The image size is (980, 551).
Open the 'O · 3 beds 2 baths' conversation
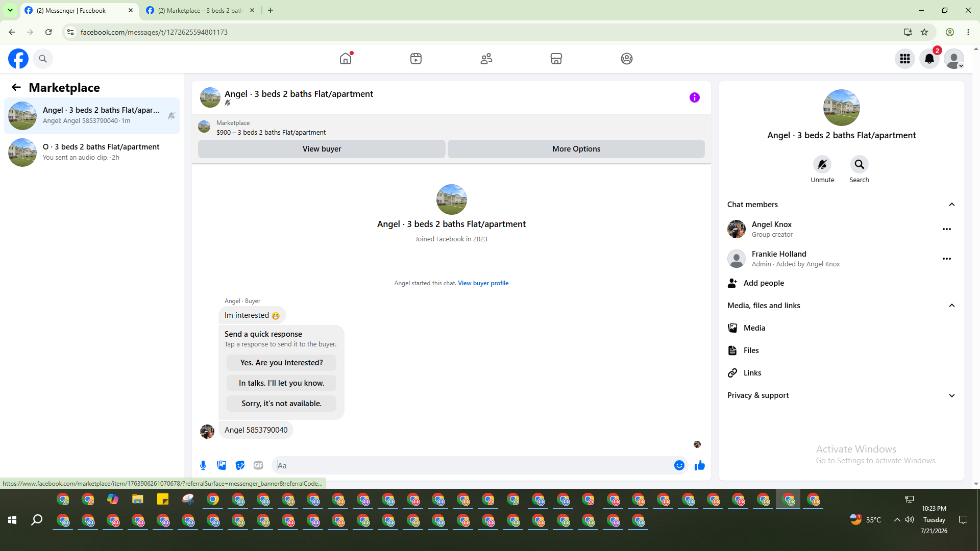(x=92, y=152)
